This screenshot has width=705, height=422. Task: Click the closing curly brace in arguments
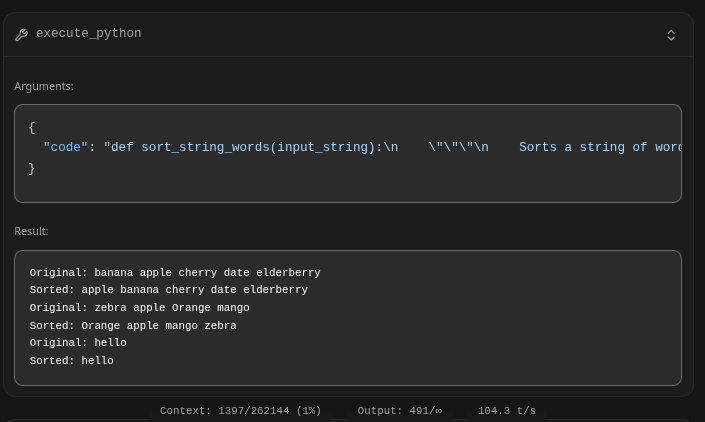click(32, 168)
